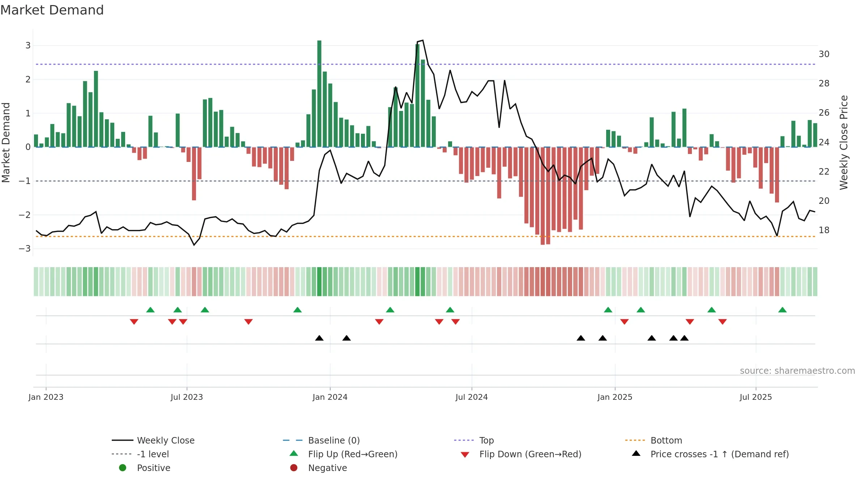Click the 'Bottom' legend label
The image size is (868, 488).
[x=666, y=440]
